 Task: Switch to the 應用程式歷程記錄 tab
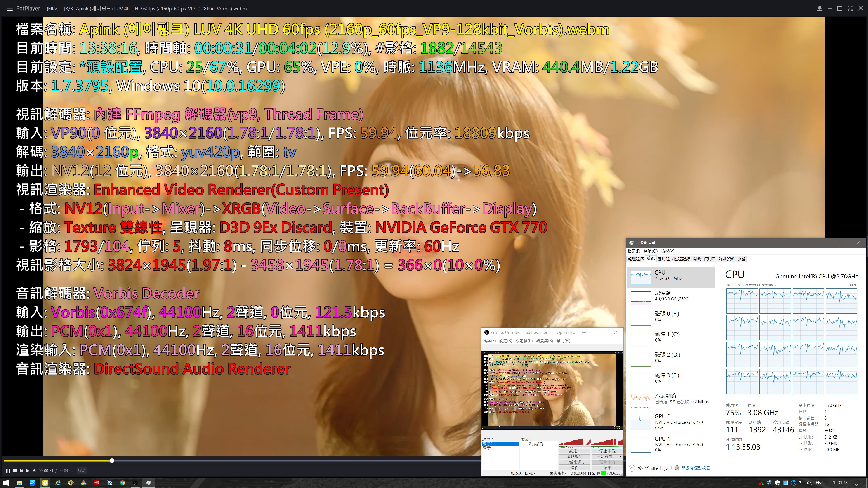674,259
